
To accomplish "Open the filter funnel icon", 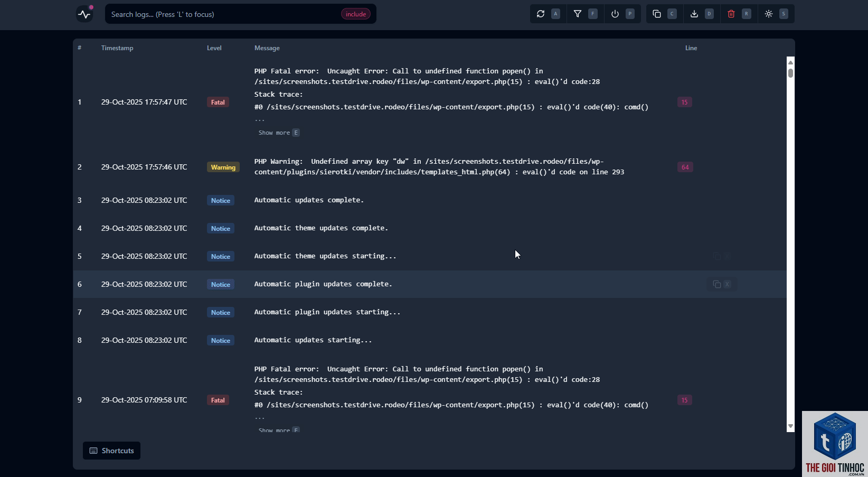I will 578,14.
